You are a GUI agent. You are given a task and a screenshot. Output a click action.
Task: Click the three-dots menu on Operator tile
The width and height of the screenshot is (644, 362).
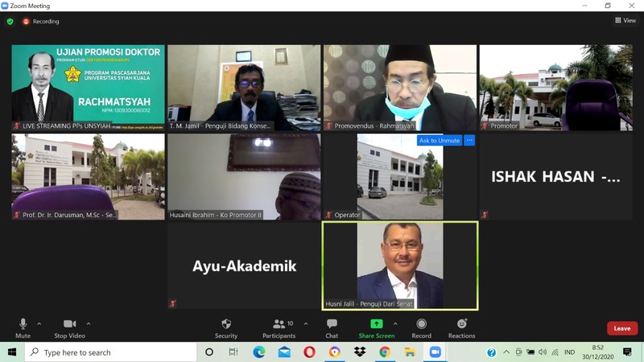469,140
